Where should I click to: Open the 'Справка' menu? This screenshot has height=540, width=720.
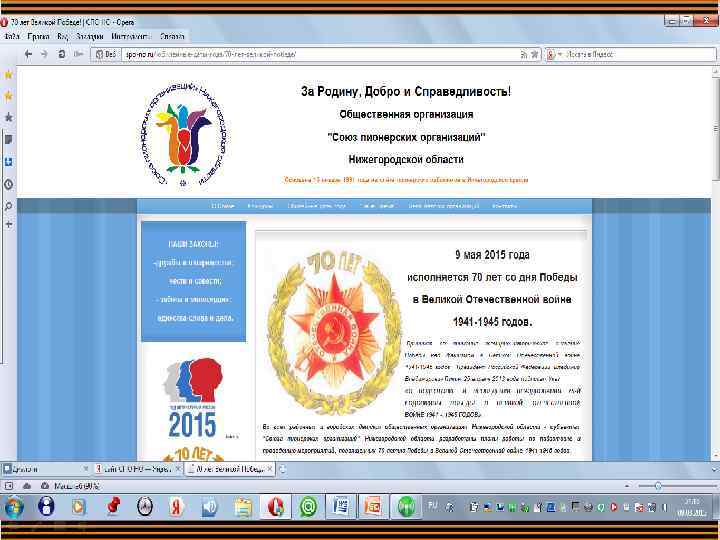click(x=172, y=36)
